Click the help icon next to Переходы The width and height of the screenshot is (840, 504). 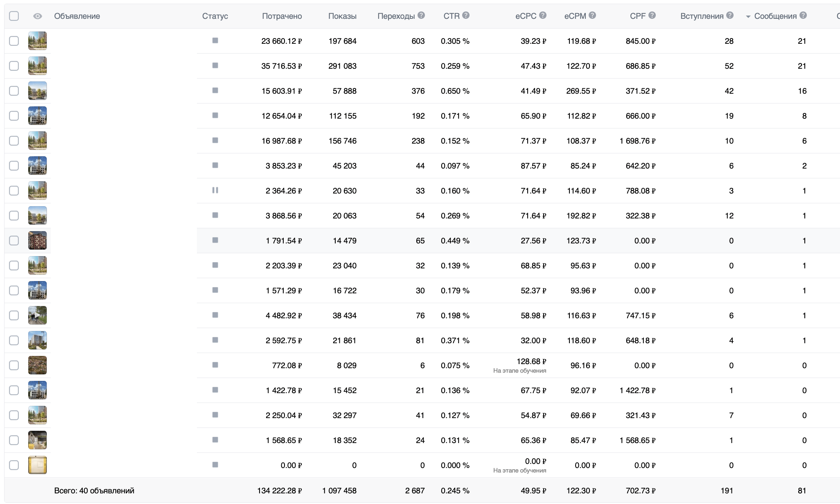click(x=421, y=16)
